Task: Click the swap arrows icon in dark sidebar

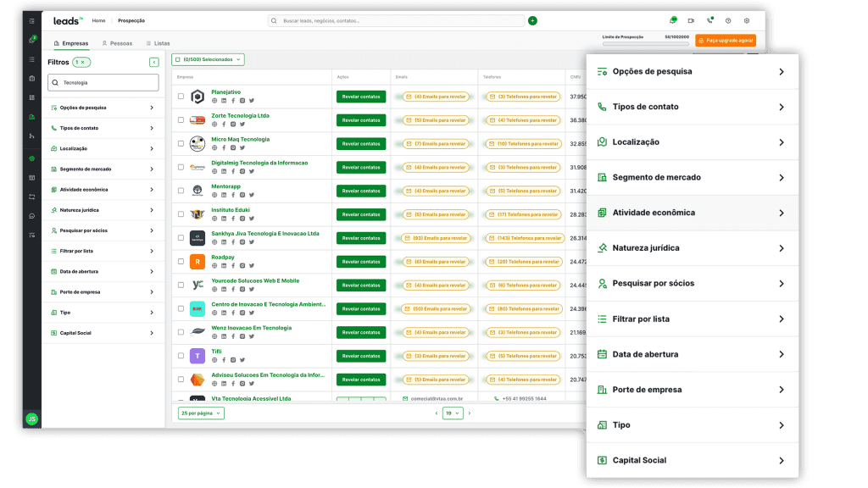Action: coord(31,197)
